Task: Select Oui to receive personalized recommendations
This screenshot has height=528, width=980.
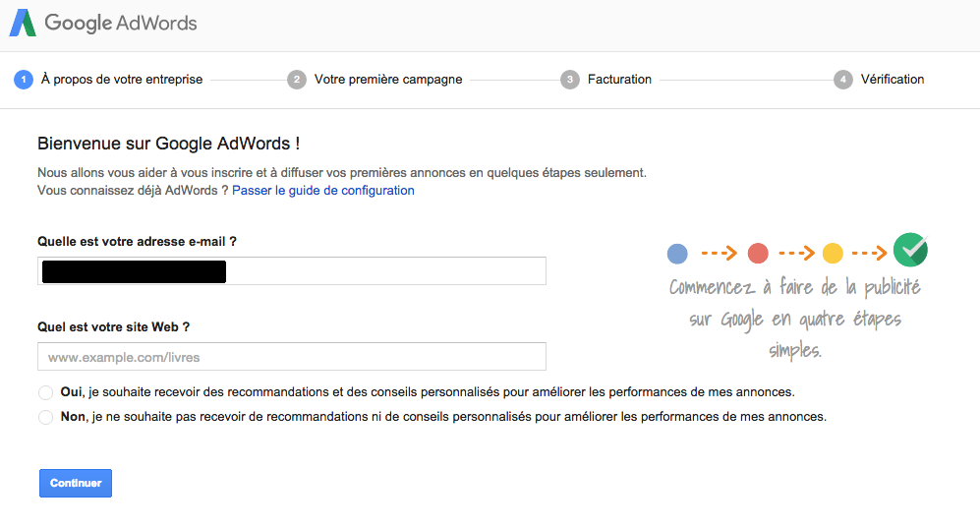Action: pyautogui.click(x=45, y=392)
